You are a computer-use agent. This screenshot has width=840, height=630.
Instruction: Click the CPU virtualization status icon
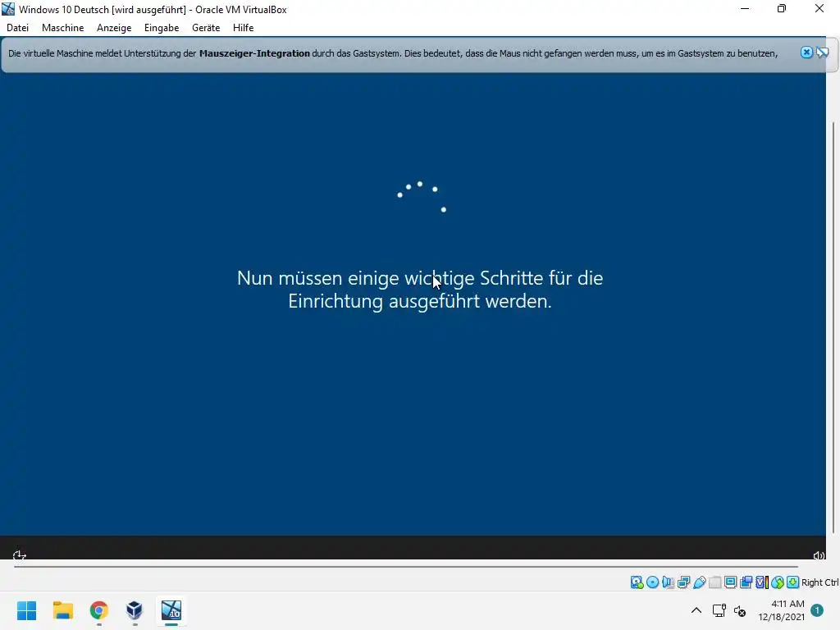click(x=761, y=582)
